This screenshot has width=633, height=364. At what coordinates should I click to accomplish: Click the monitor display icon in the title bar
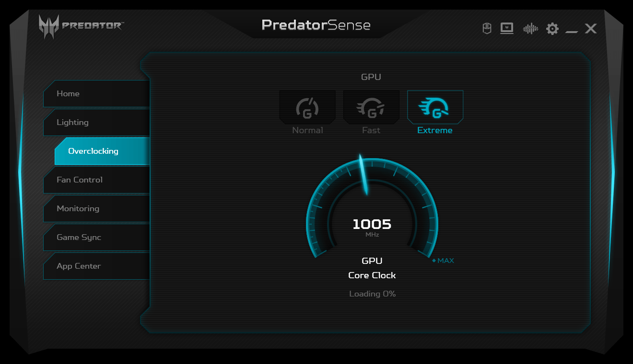(x=507, y=29)
